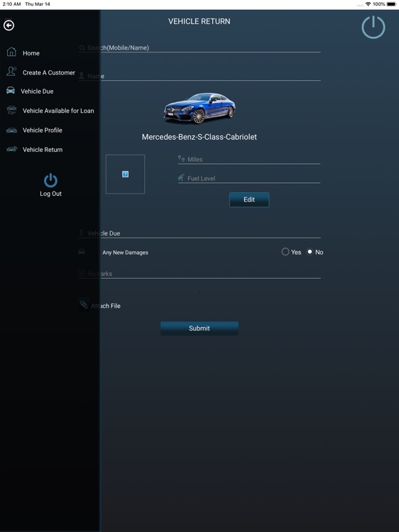
Task: Open Vehicle Profile menu item
Action: pos(43,131)
